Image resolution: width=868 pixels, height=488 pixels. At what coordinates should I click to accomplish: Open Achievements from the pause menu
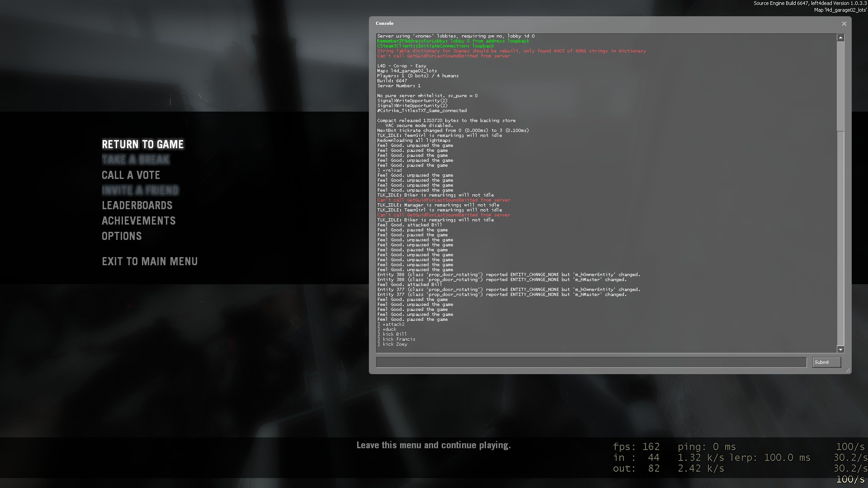tap(139, 221)
